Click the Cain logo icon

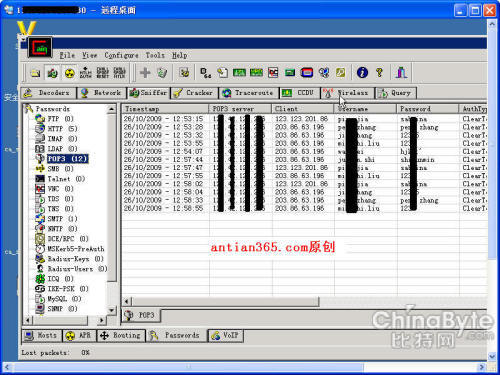coord(40,47)
